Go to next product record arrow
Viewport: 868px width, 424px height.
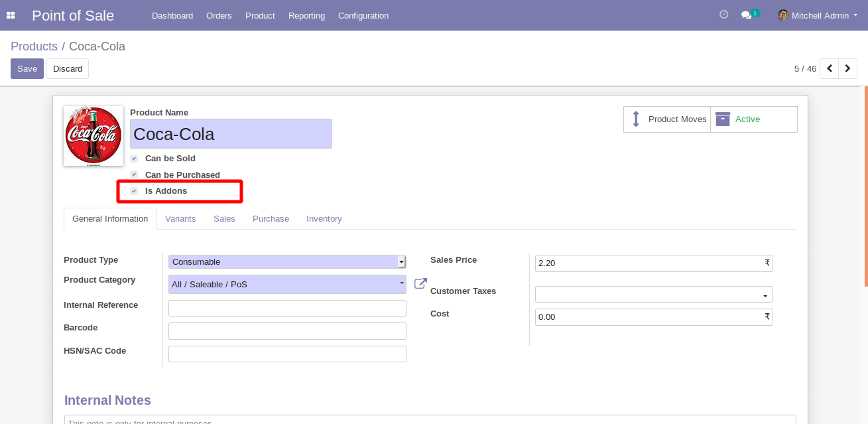click(x=847, y=69)
